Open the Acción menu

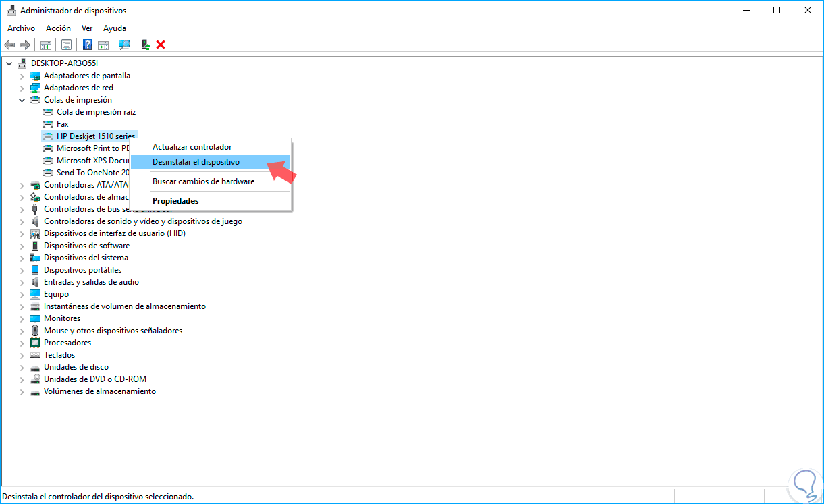58,28
